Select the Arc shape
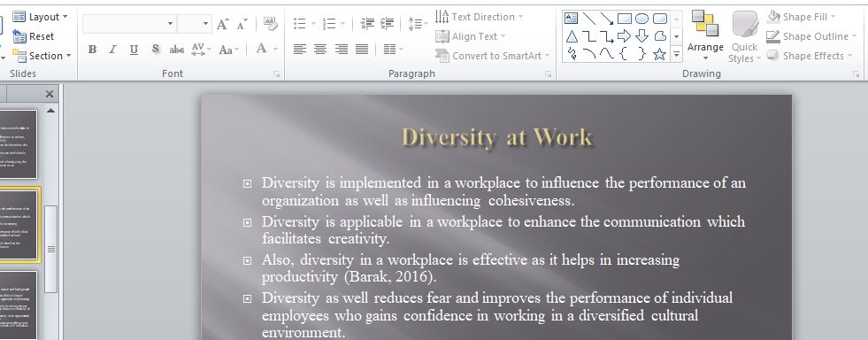 pyautogui.click(x=589, y=54)
